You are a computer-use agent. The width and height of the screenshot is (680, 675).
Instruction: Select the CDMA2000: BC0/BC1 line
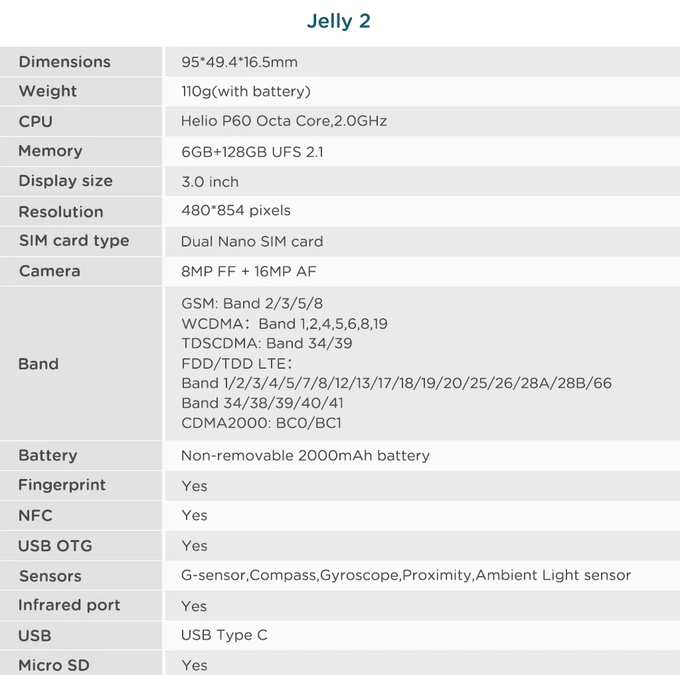pyautogui.click(x=263, y=423)
